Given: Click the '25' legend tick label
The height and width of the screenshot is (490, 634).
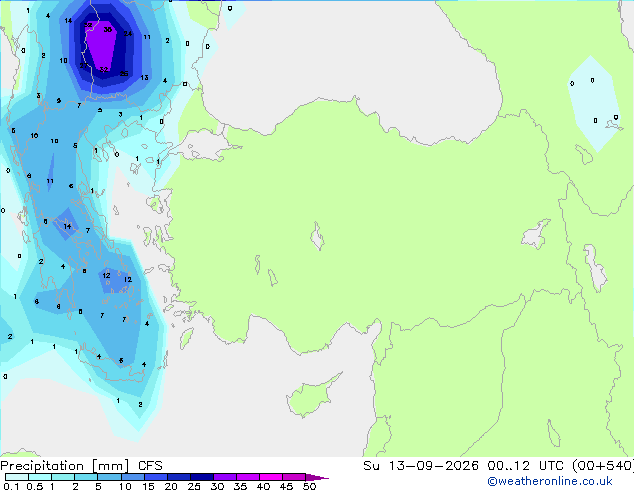Looking at the screenshot, I should (x=194, y=486).
